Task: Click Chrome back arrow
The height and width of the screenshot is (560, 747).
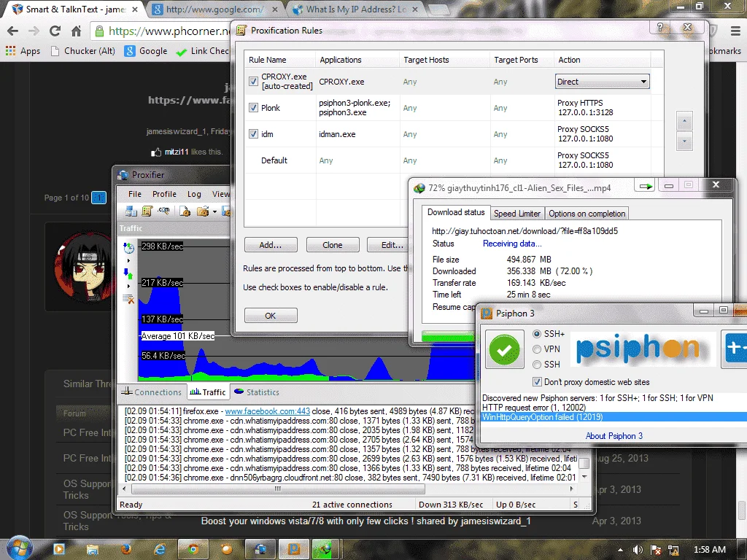Action: 13,31
